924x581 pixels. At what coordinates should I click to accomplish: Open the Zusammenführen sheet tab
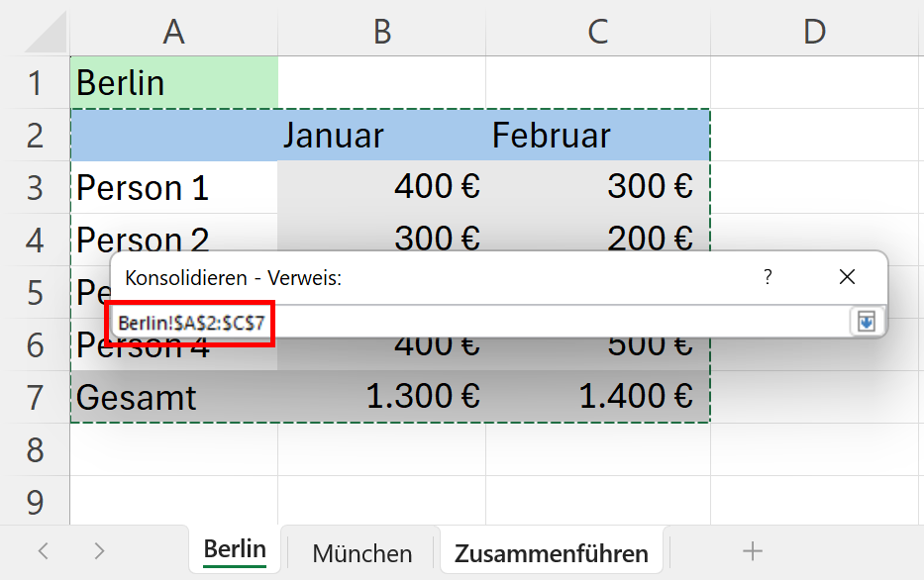(552, 552)
